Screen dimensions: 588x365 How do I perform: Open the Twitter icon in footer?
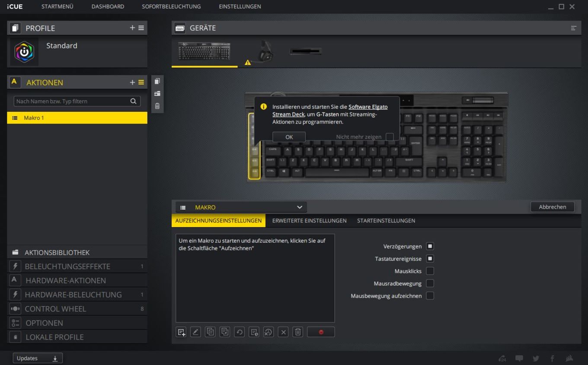click(x=536, y=359)
